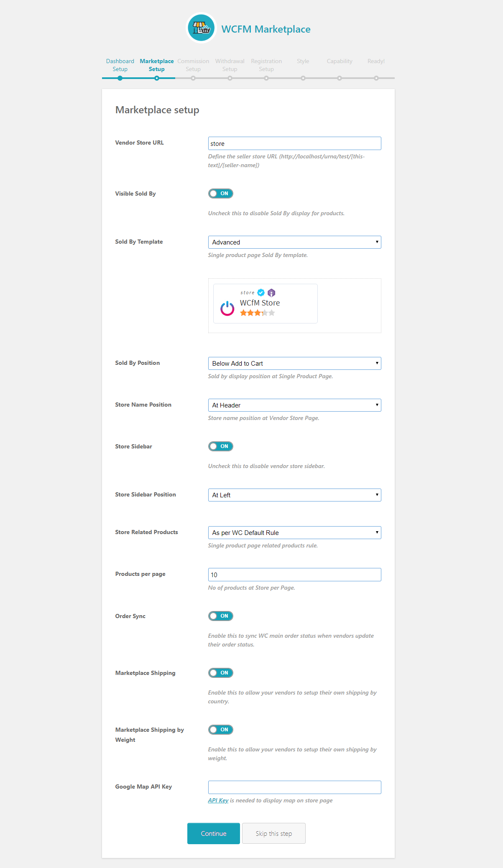The image size is (503, 868).
Task: Click the Skip this step button
Action: 274,834
